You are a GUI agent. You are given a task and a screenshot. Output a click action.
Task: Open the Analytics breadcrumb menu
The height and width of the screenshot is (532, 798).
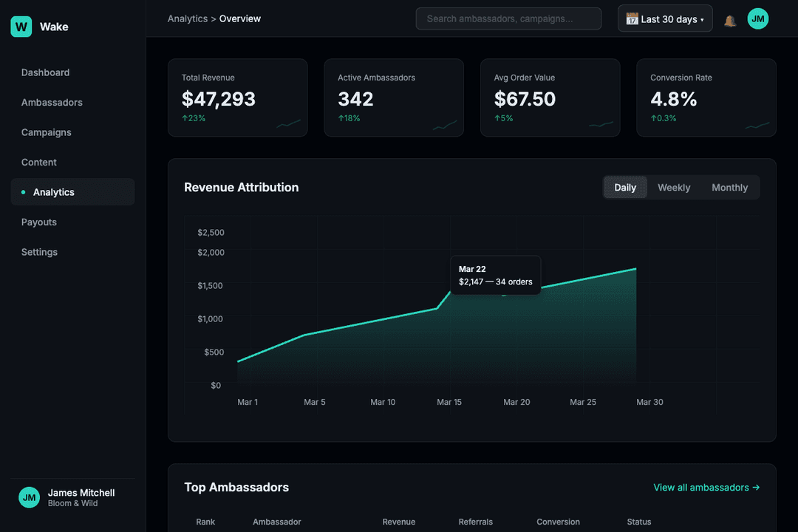(187, 18)
